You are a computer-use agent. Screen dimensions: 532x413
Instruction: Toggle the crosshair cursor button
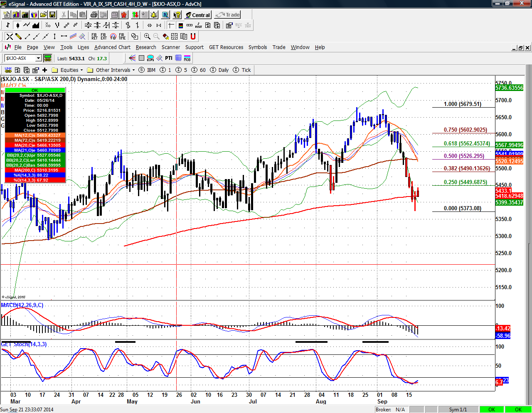pyautogui.click(x=171, y=25)
